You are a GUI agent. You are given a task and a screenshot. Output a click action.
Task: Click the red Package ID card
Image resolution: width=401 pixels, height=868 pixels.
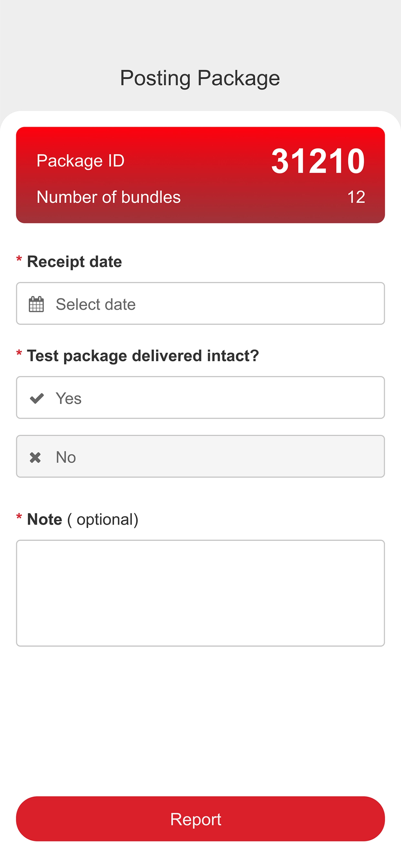click(200, 175)
